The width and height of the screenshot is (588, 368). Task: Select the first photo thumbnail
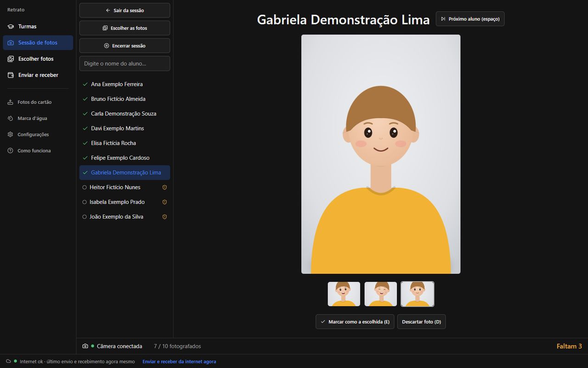(344, 294)
